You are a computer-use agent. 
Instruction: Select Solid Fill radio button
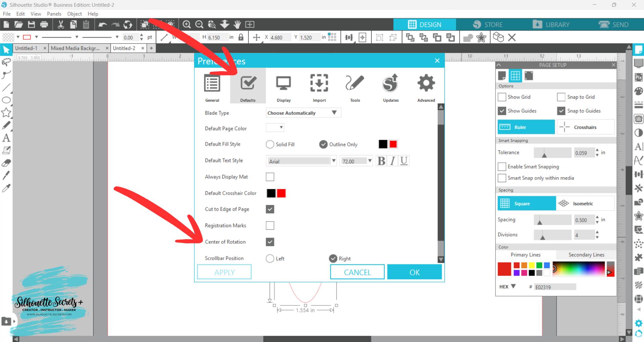(270, 144)
